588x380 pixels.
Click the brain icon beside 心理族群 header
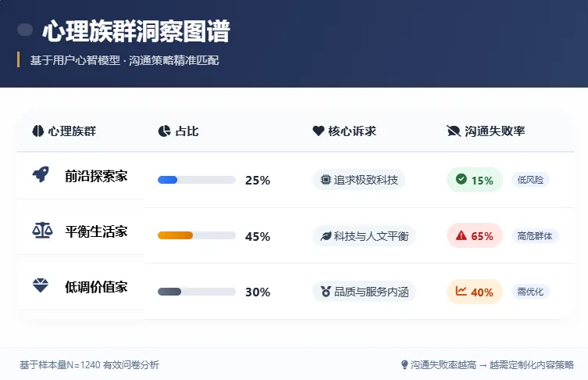coord(37,131)
